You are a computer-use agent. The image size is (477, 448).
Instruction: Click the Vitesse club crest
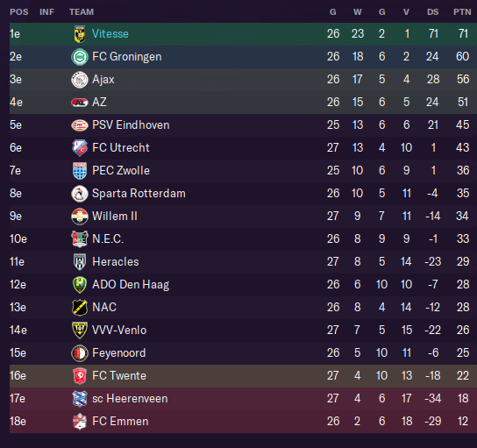pyautogui.click(x=80, y=34)
